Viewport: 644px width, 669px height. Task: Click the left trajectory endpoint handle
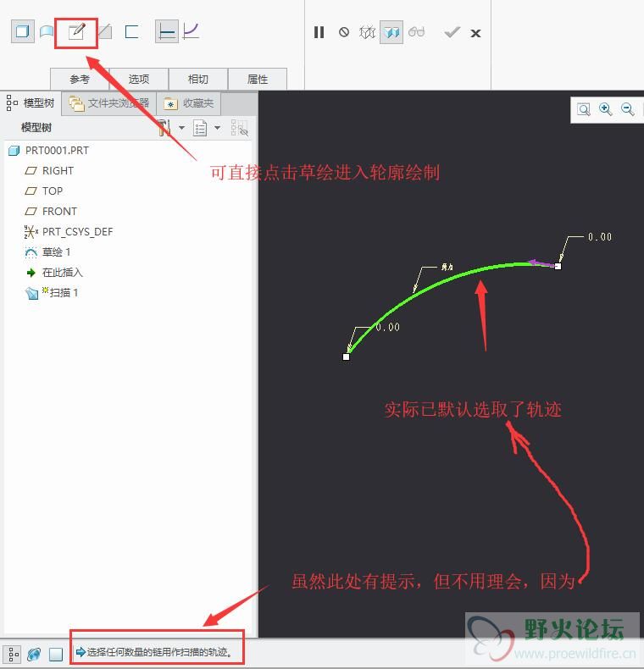(347, 357)
